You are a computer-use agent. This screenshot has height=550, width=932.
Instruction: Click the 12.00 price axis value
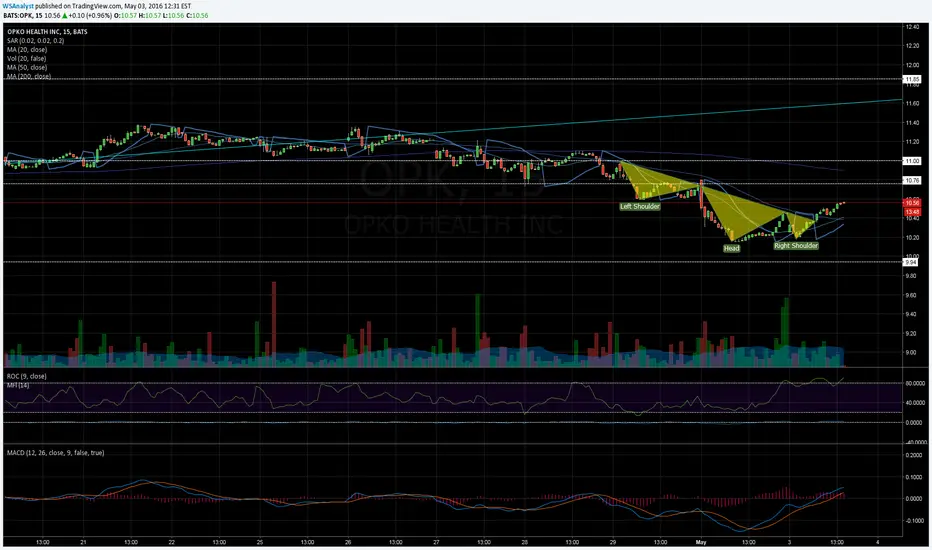(x=912, y=65)
